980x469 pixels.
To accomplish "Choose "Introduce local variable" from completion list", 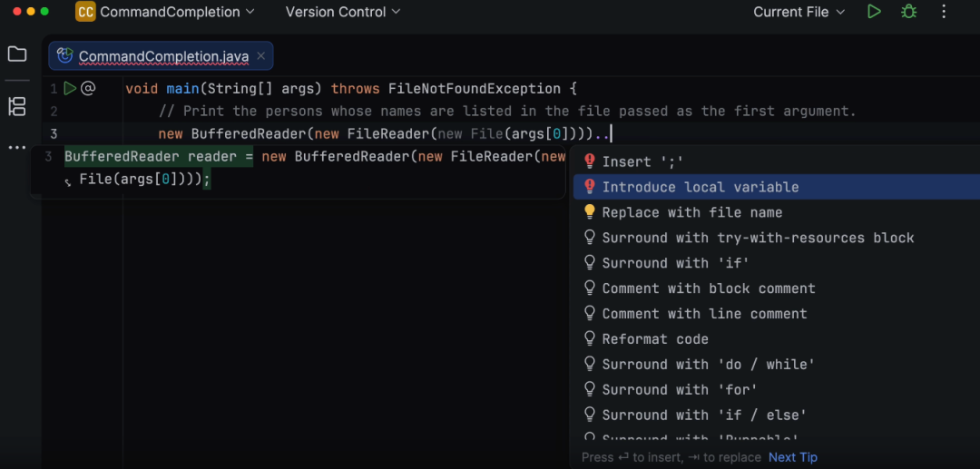I will [x=701, y=187].
